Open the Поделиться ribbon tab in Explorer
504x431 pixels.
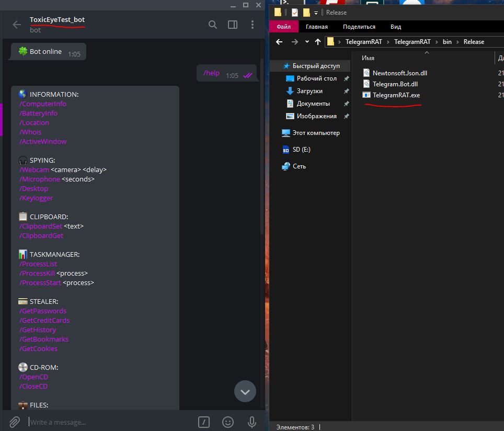[359, 27]
